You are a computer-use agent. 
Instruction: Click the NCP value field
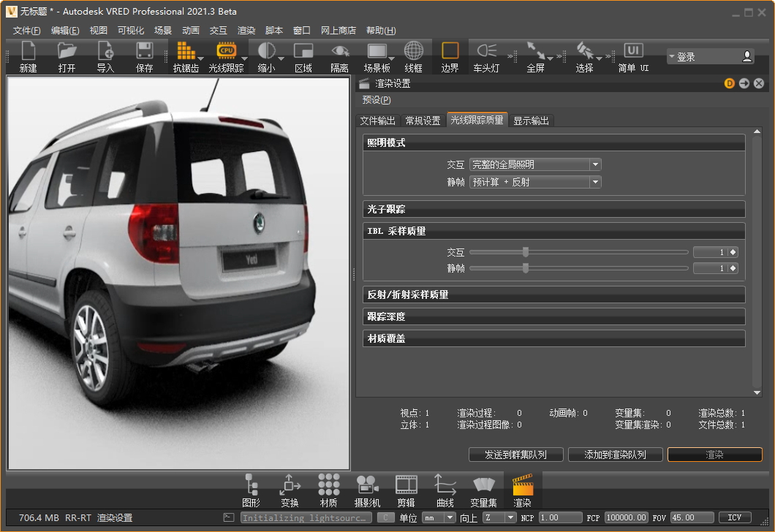pos(560,517)
